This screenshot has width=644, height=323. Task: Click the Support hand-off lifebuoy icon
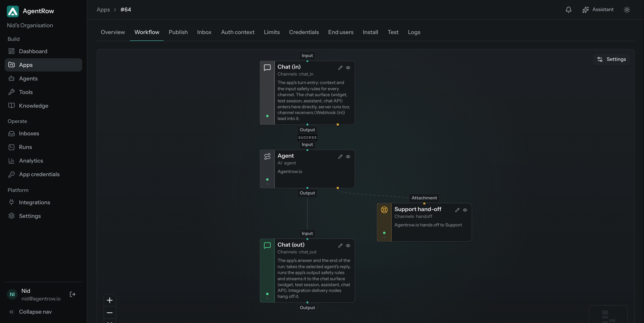(384, 210)
